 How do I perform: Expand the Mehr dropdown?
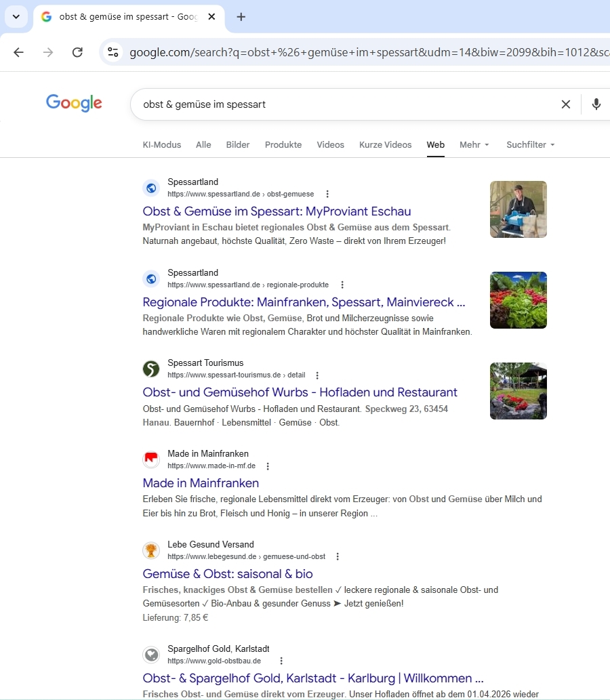tap(474, 145)
